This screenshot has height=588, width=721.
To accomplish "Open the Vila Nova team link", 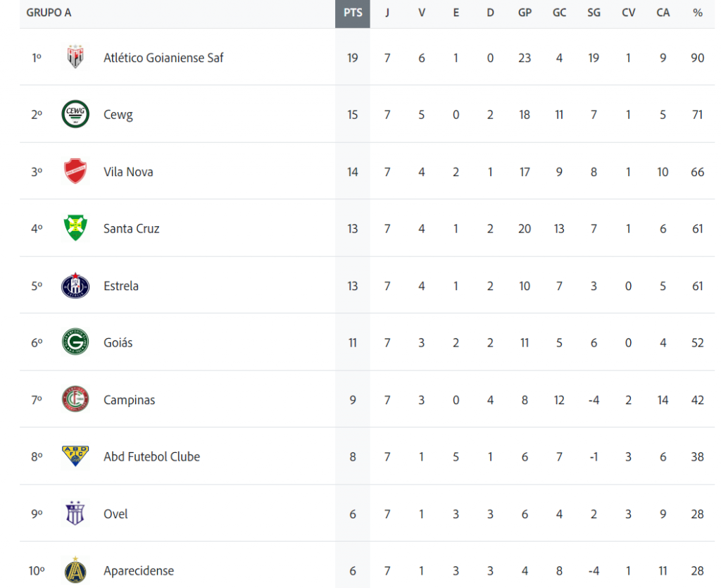I will (128, 172).
